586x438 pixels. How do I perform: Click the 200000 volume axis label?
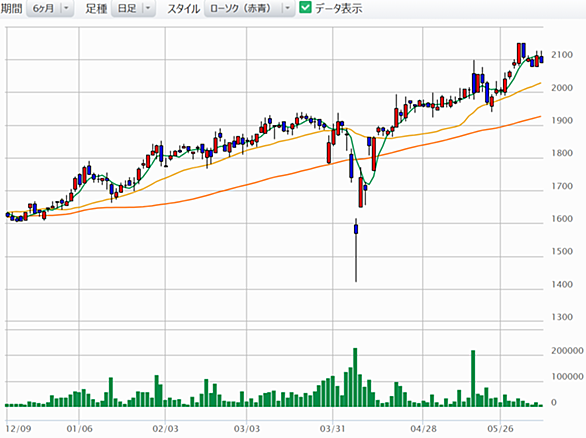(567, 351)
